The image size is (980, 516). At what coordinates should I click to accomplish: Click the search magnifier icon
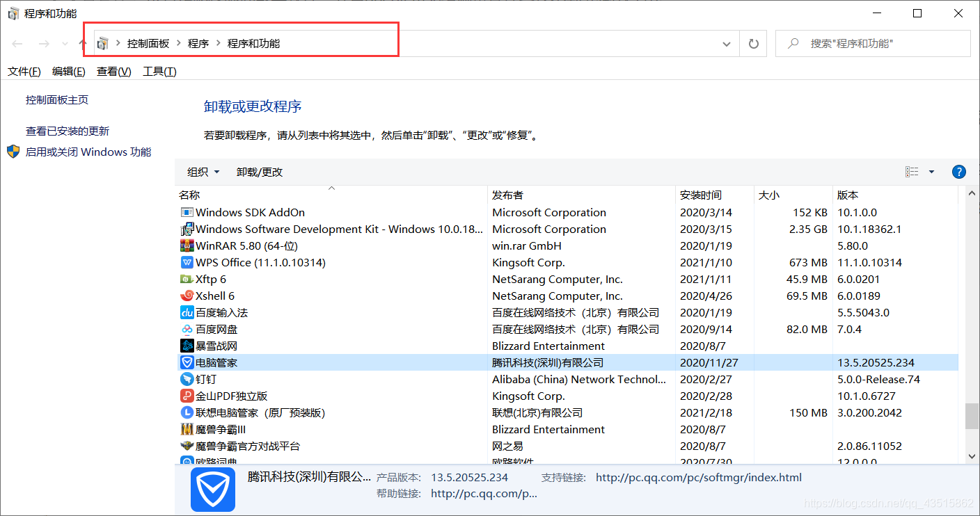793,43
